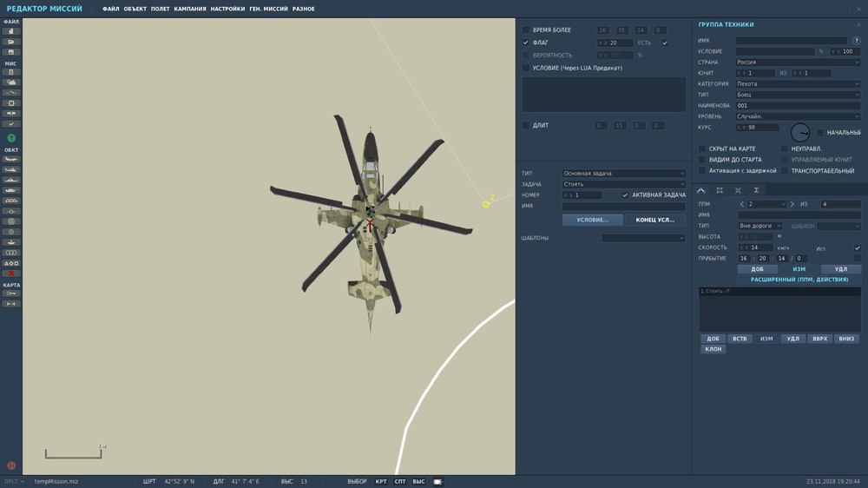Viewport: 868px width, 488px height.
Task: Click the ВСТВ button
Action: click(x=740, y=339)
